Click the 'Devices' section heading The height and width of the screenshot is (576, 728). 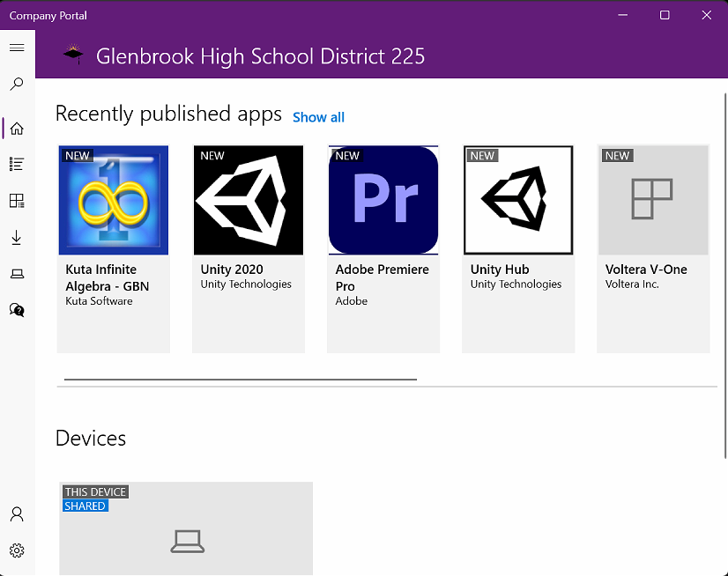tap(91, 438)
